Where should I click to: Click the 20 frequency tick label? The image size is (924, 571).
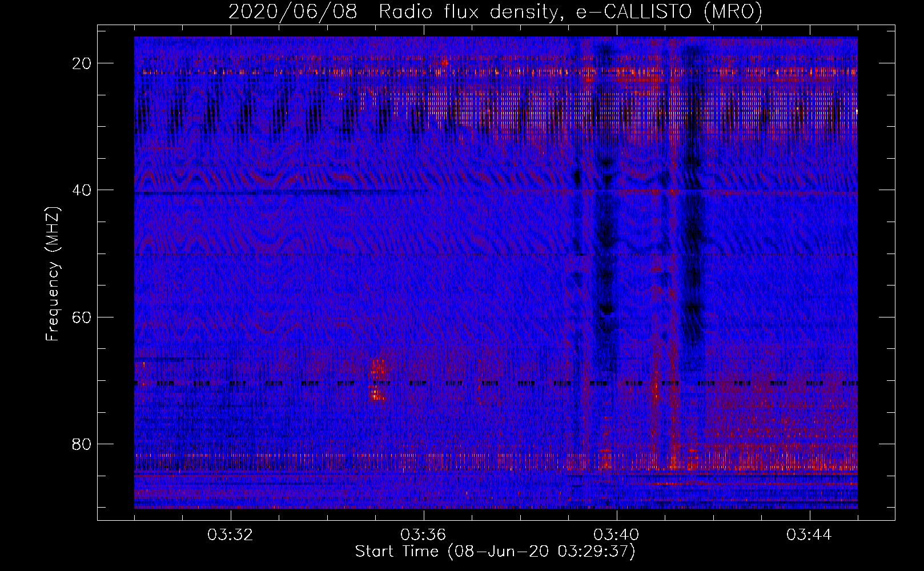pyautogui.click(x=82, y=63)
